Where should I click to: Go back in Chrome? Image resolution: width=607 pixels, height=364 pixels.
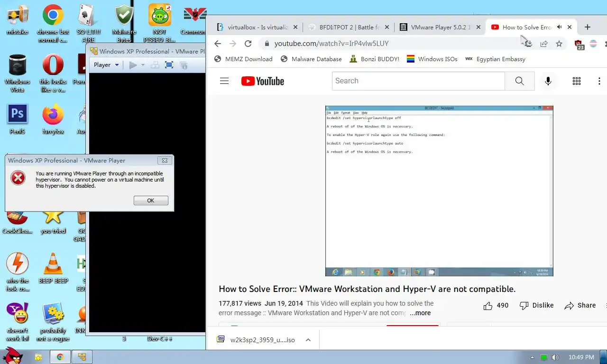pyautogui.click(x=218, y=44)
